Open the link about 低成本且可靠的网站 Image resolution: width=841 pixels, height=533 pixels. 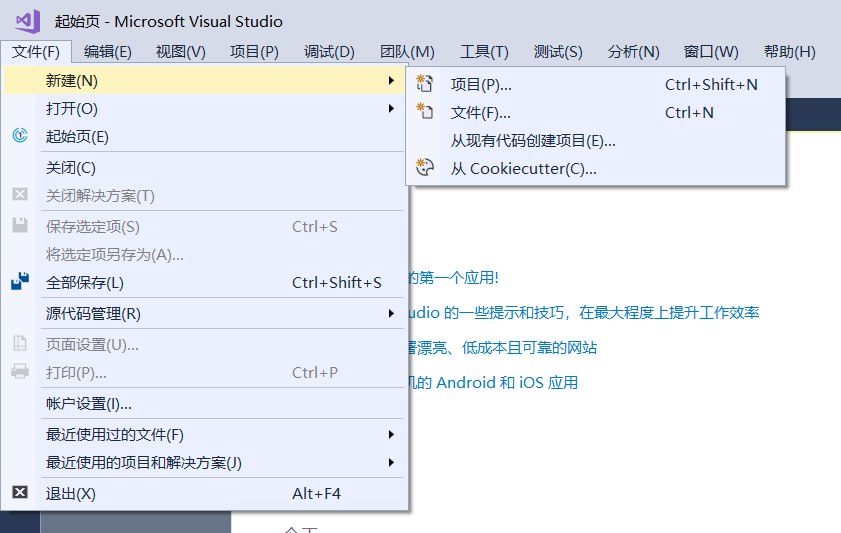503,347
